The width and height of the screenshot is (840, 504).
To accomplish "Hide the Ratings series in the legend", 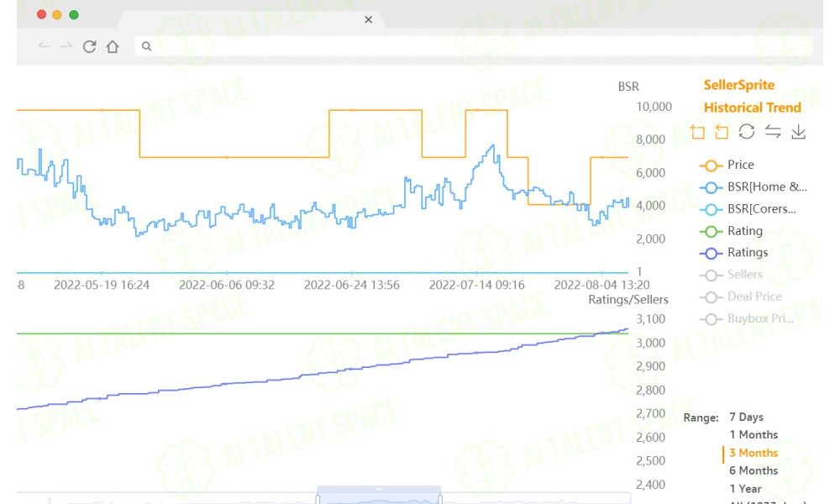I will tap(734, 253).
